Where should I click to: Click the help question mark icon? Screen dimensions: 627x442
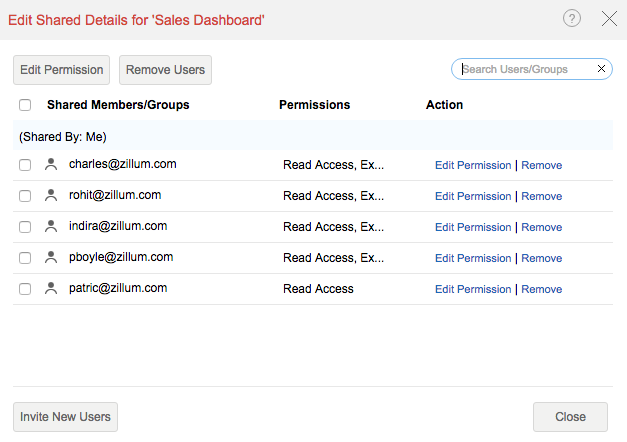[x=572, y=18]
